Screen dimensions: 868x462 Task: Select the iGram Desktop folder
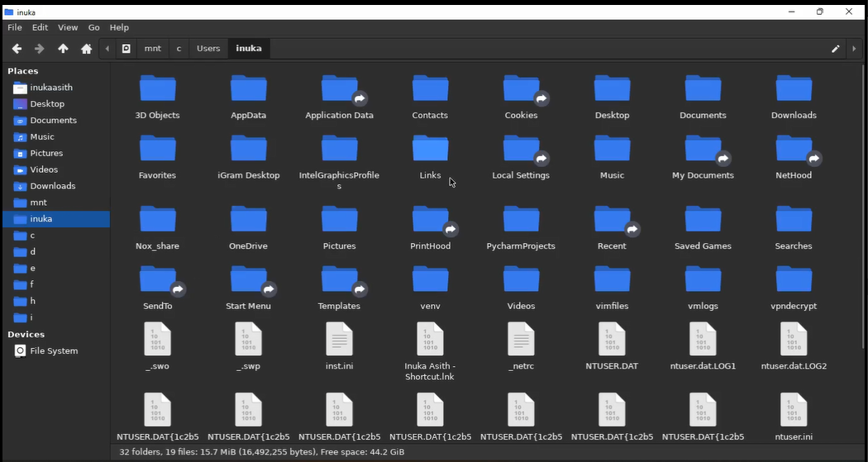coord(249,158)
